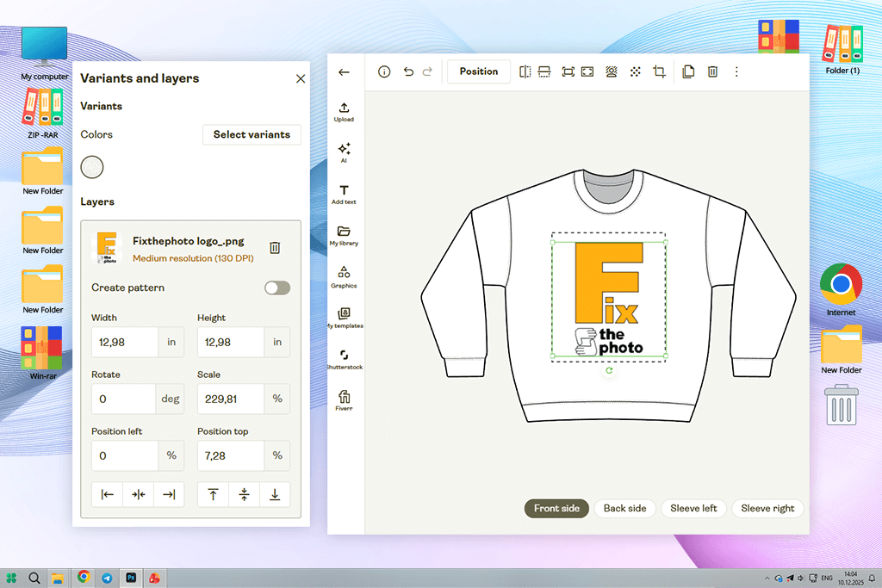Center the layer vertically
Image resolution: width=882 pixels, height=588 pixels.
[x=244, y=495]
